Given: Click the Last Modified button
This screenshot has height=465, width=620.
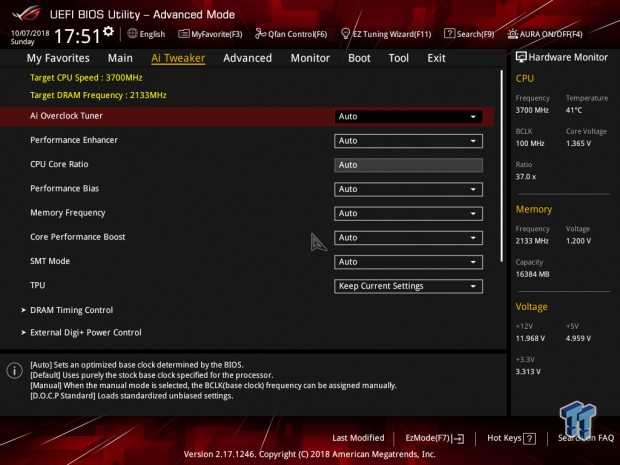Looking at the screenshot, I should [358, 438].
